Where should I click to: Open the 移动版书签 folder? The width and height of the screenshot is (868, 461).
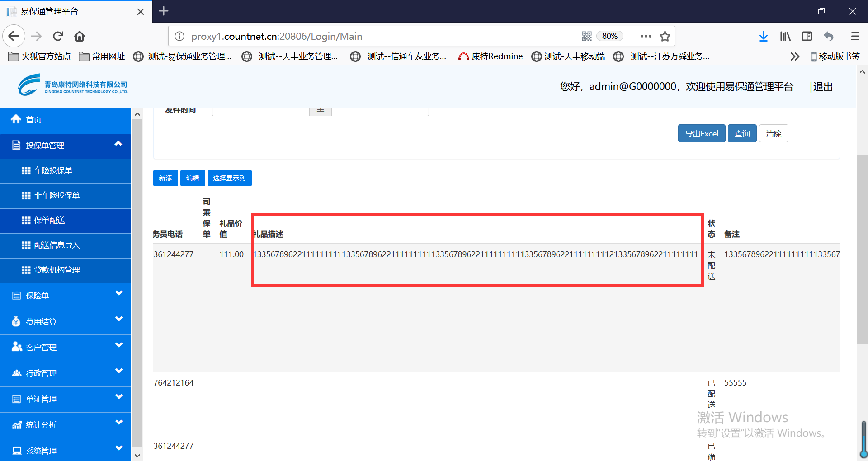pyautogui.click(x=835, y=56)
